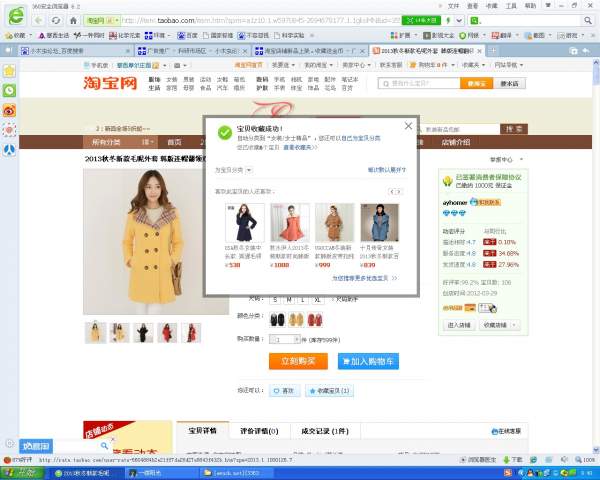Image resolution: width=600 pixels, height=480 pixels.
Task: Click the browser back arrow button
Action: click(x=38, y=20)
